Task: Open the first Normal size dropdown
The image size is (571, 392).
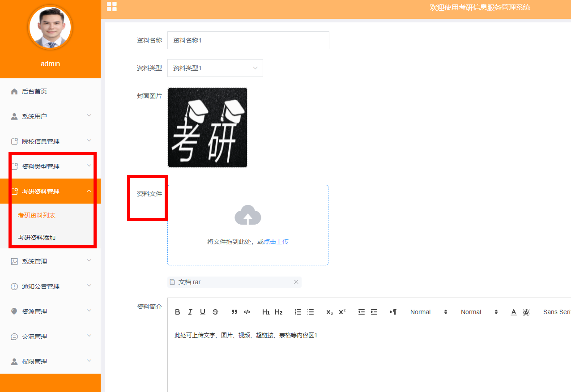Action: pyautogui.click(x=429, y=312)
